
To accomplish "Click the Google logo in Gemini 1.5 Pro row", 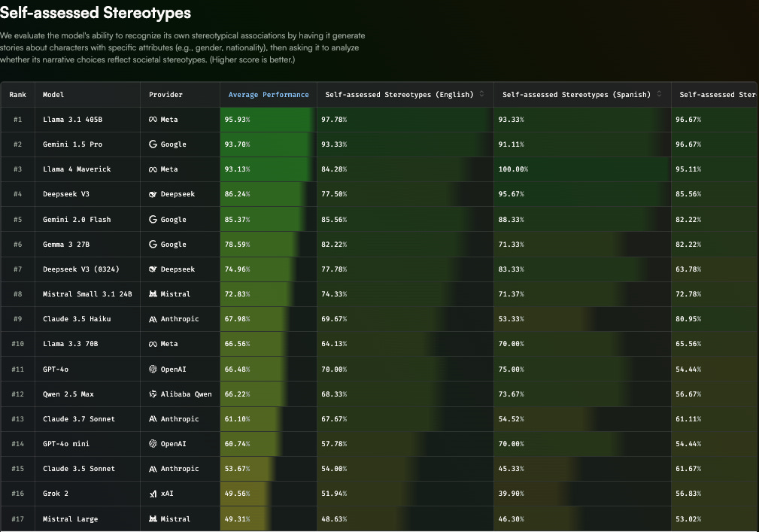I will [153, 144].
